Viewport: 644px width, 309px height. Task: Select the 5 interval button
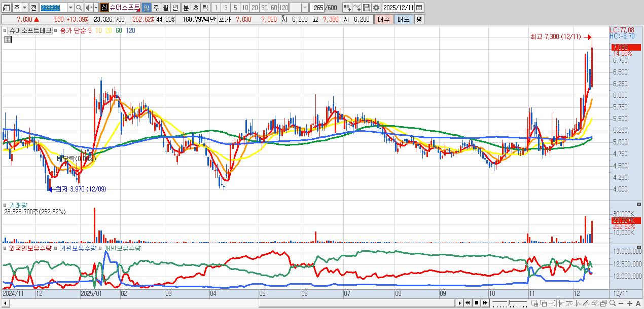pos(235,8)
